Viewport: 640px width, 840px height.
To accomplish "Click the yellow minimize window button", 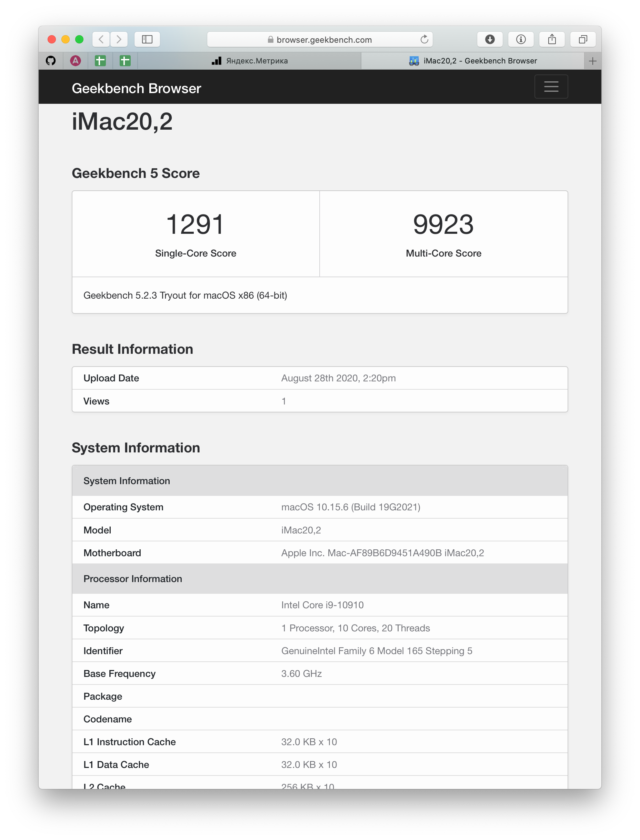I will coord(66,39).
